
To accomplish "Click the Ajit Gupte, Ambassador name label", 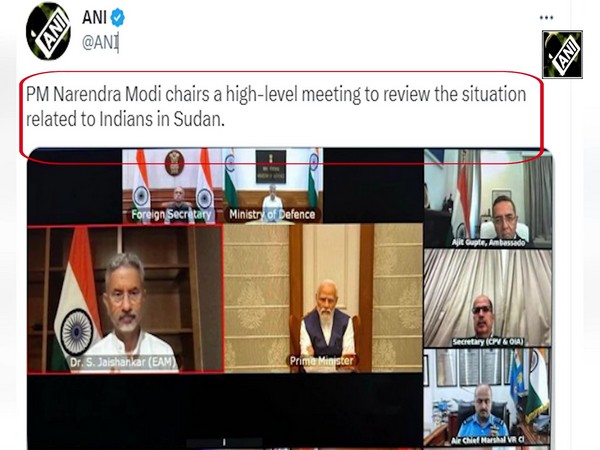I will [x=488, y=242].
